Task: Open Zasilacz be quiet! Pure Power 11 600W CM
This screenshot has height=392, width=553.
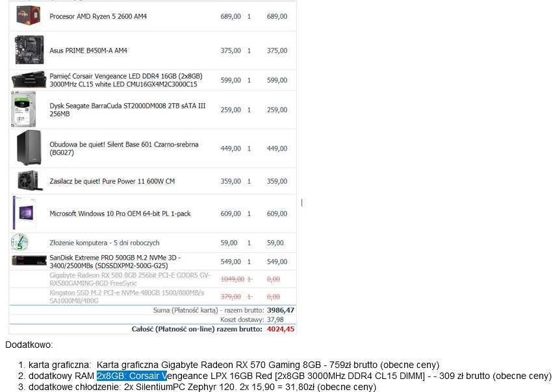Action: [112, 181]
